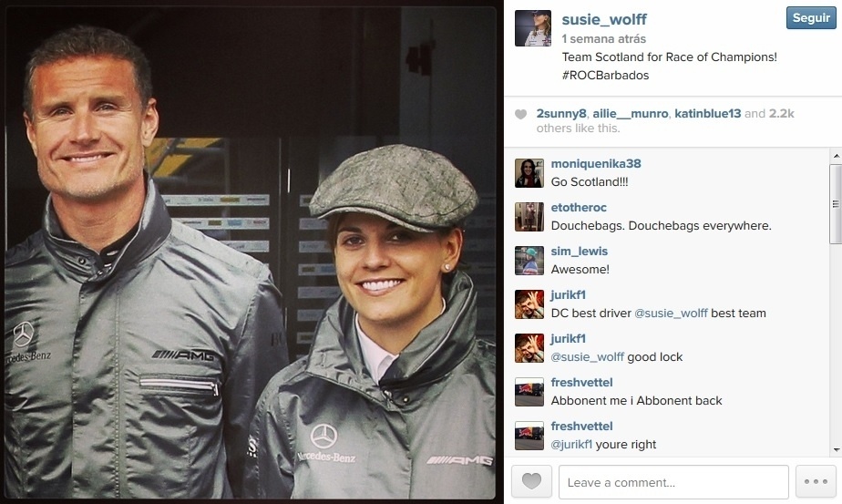Click freshvettel's avatar beside 'Abbonent me'
The image size is (842, 504).
tap(529, 392)
